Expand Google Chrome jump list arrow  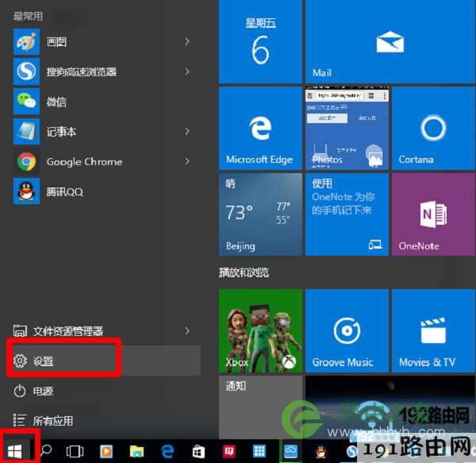(187, 161)
